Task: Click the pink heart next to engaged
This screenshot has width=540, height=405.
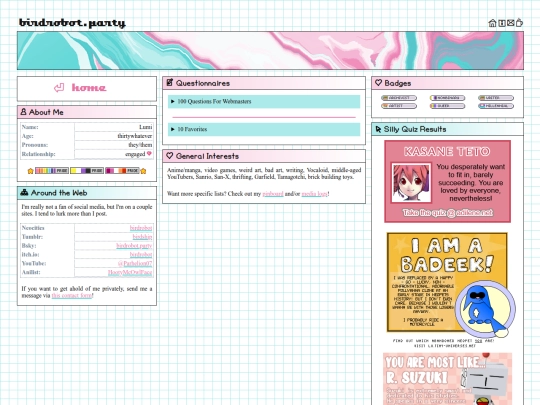Action: (149, 154)
